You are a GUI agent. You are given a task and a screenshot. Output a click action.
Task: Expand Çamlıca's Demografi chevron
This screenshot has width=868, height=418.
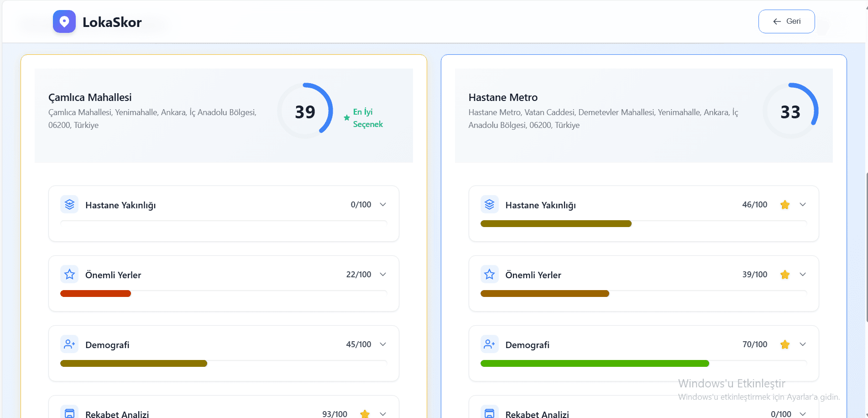tap(383, 344)
